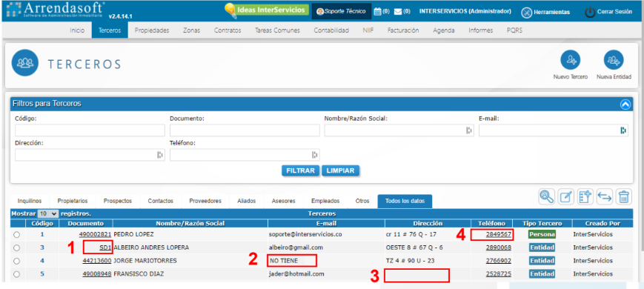Open document link 490002821
Viewport: 644px width, 289px height.
coord(96,235)
